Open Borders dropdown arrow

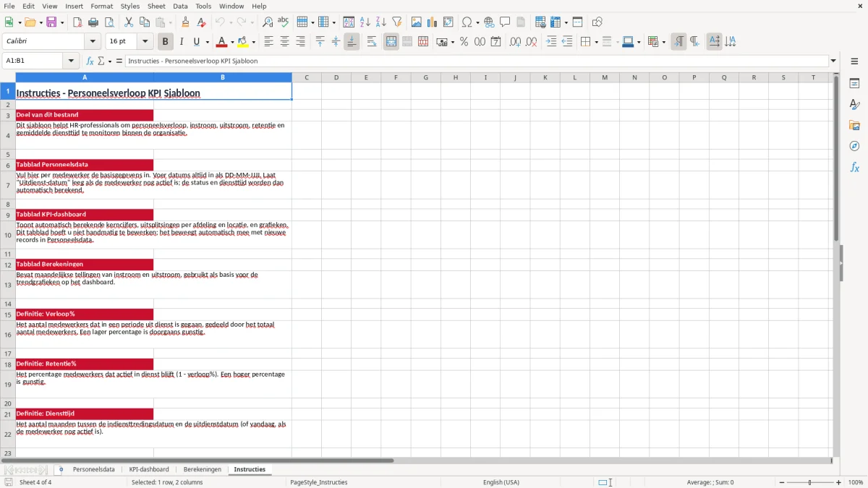tap(596, 42)
